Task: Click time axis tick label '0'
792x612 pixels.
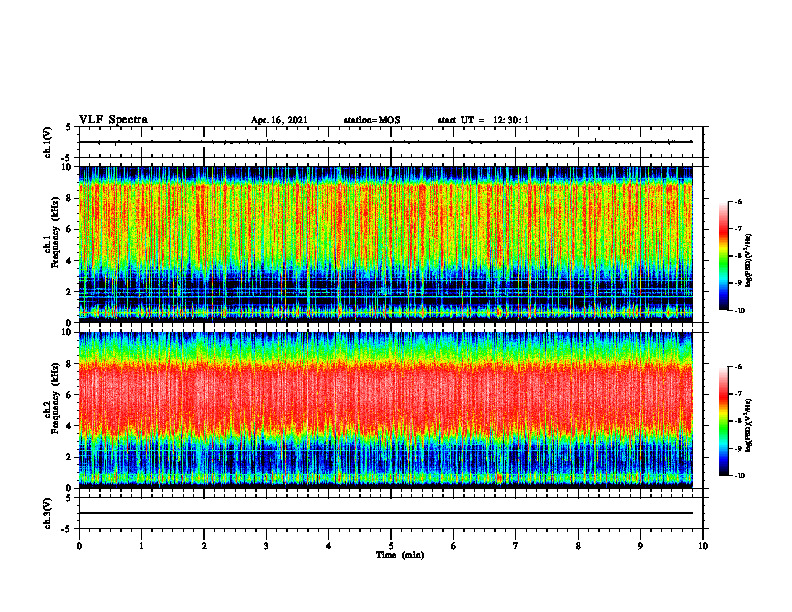Action: click(x=79, y=546)
